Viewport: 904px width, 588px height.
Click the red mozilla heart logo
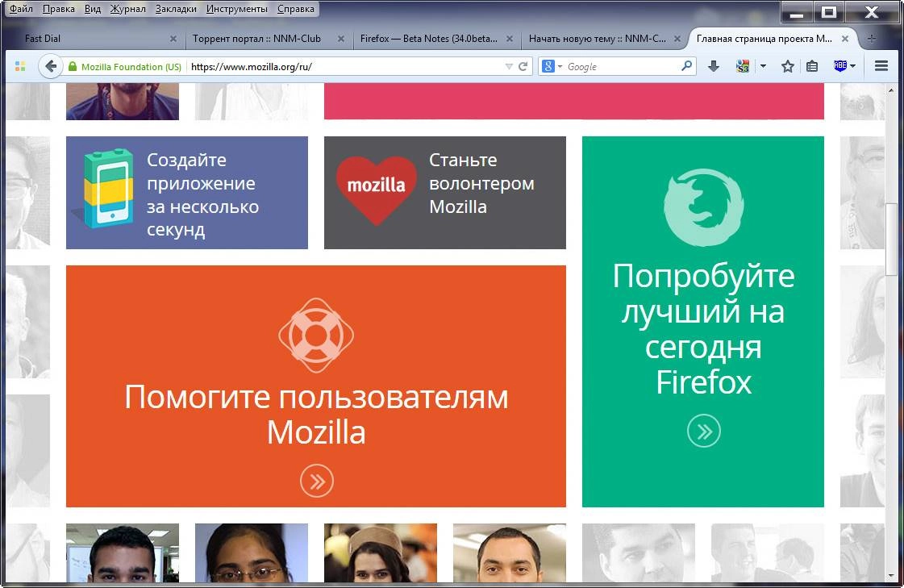377,190
